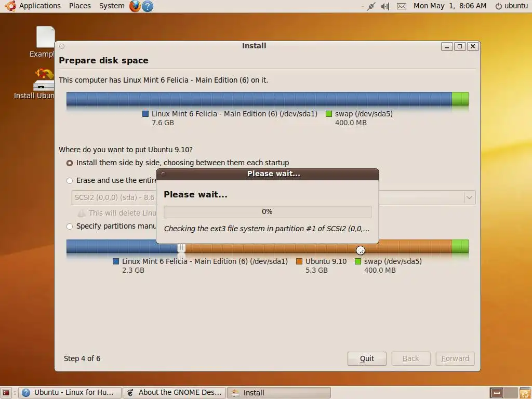This screenshot has width=532, height=399.
Task: Switch to the Install taskbar entry
Action: click(x=279, y=393)
